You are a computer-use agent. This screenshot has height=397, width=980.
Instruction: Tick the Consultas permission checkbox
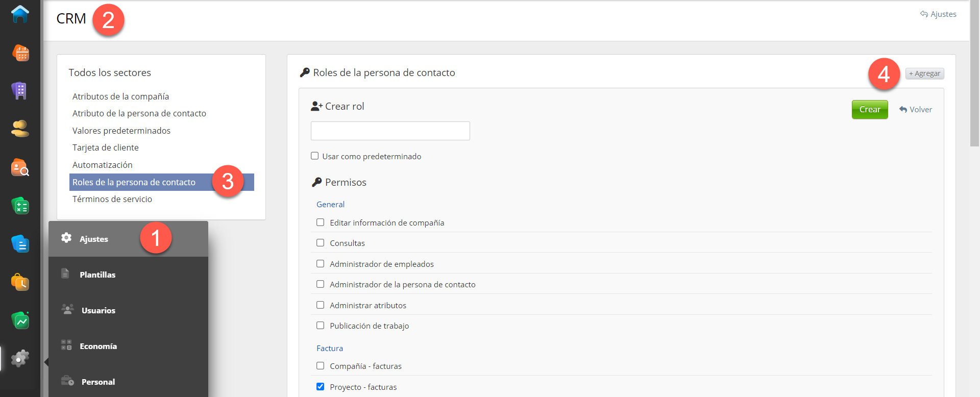click(321, 243)
